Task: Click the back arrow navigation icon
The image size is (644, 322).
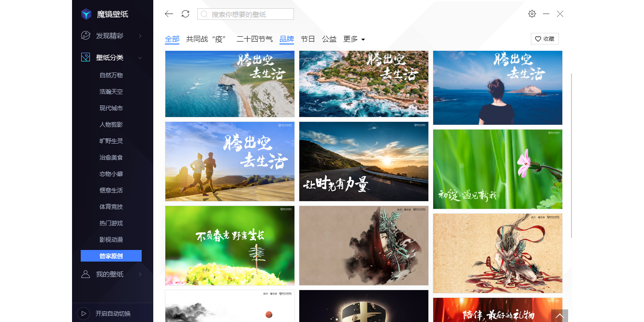Action: coord(169,14)
